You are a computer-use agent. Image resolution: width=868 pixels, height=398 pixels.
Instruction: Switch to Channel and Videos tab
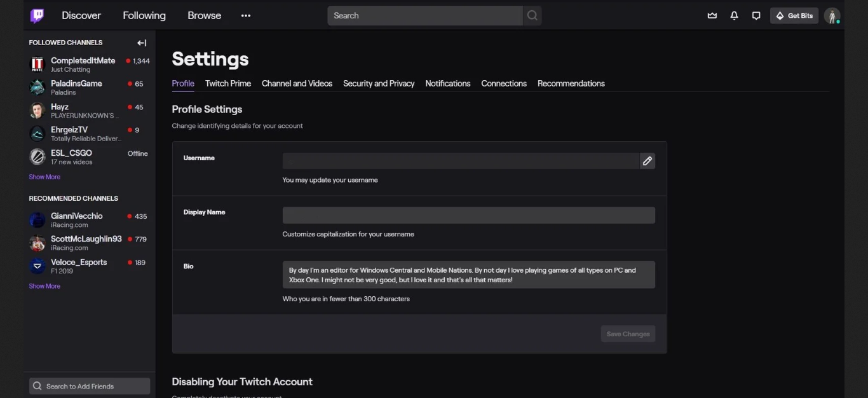(297, 83)
